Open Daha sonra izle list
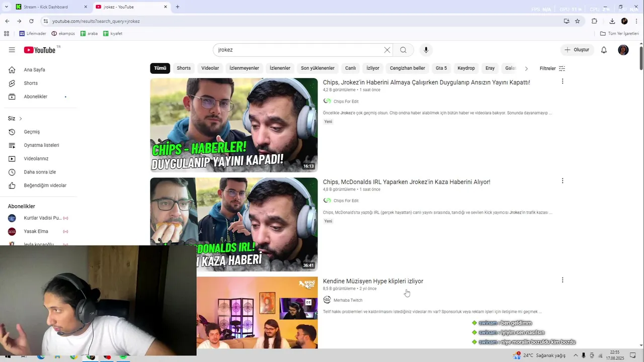644x362 pixels. (40, 172)
